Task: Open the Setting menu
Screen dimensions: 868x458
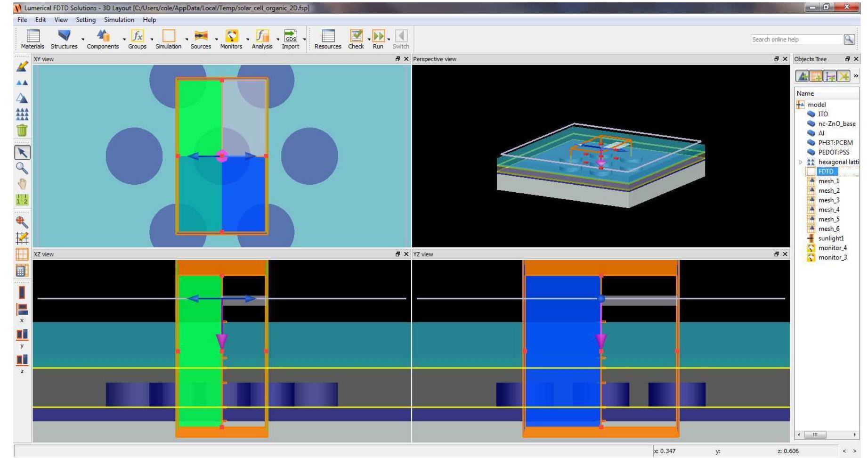Action: [x=86, y=20]
